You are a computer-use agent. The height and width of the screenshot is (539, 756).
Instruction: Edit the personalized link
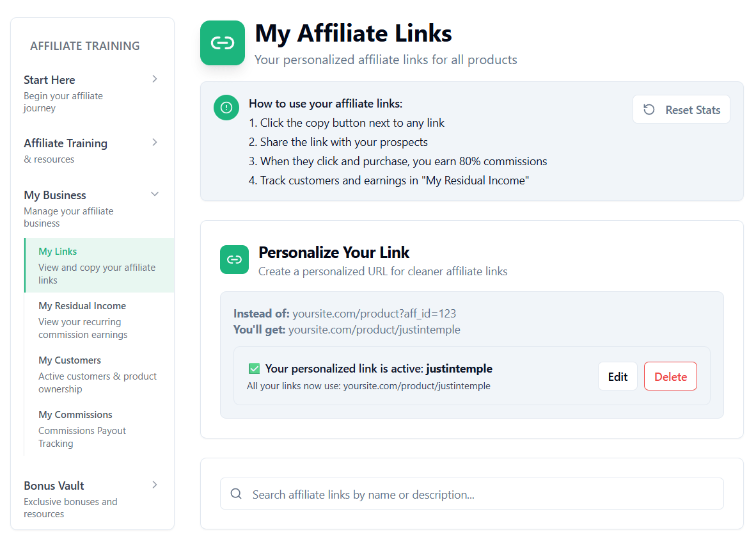tap(617, 376)
